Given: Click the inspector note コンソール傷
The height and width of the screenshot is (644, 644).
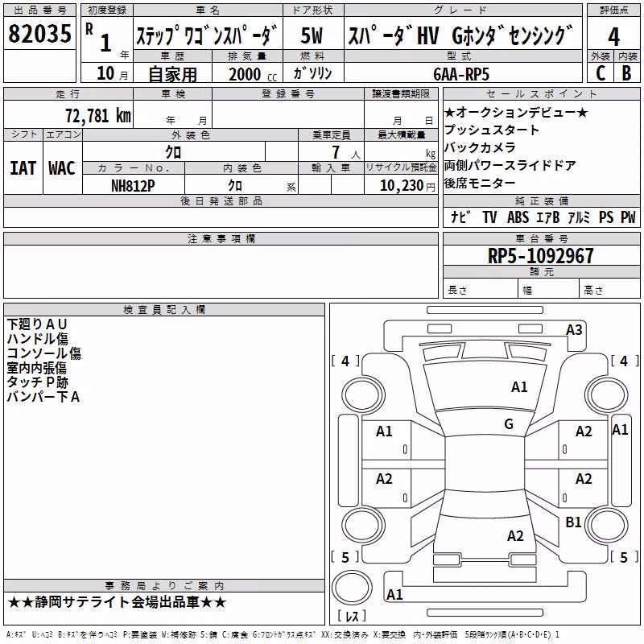Looking at the screenshot, I should point(44,353).
